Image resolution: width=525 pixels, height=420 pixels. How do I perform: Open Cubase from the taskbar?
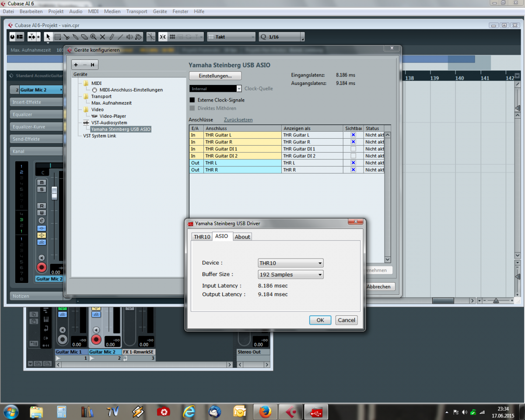pos(291,412)
